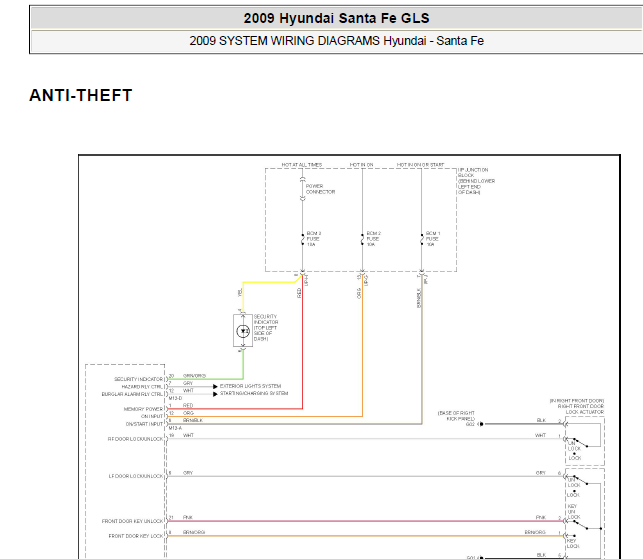Screen dimensions: 643x559
Task: Click the 'RF DOOR LOCK/UNLOCK' pin label
Action: [x=135, y=439]
